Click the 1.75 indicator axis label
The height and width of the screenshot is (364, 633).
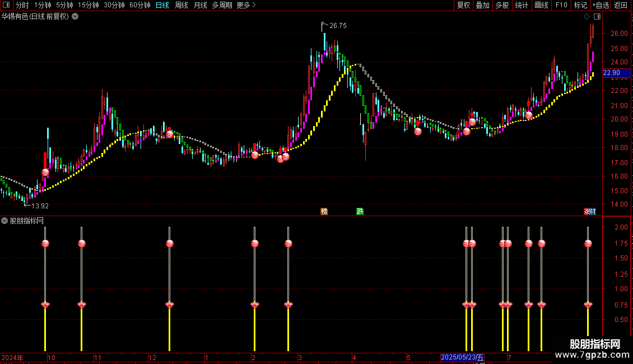(x=621, y=244)
